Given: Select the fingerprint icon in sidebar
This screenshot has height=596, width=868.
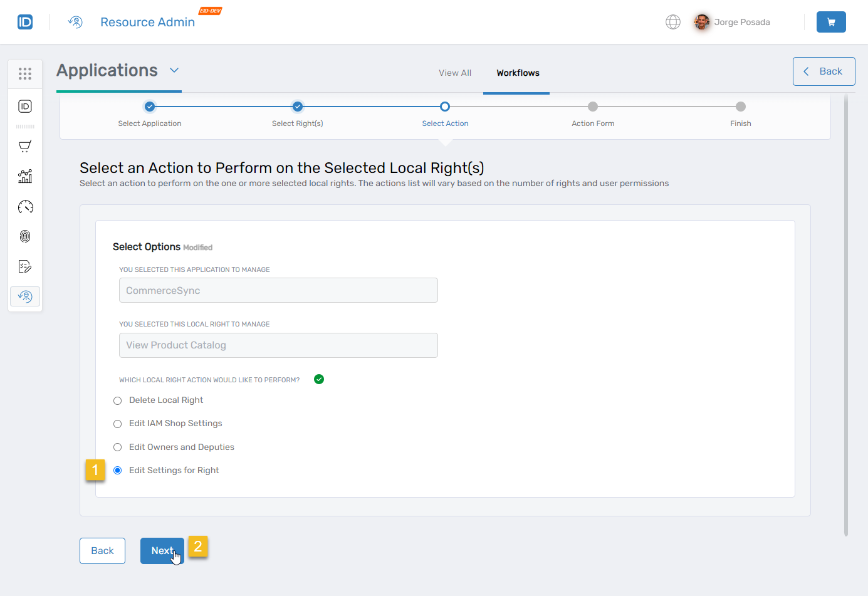Looking at the screenshot, I should click(x=25, y=236).
